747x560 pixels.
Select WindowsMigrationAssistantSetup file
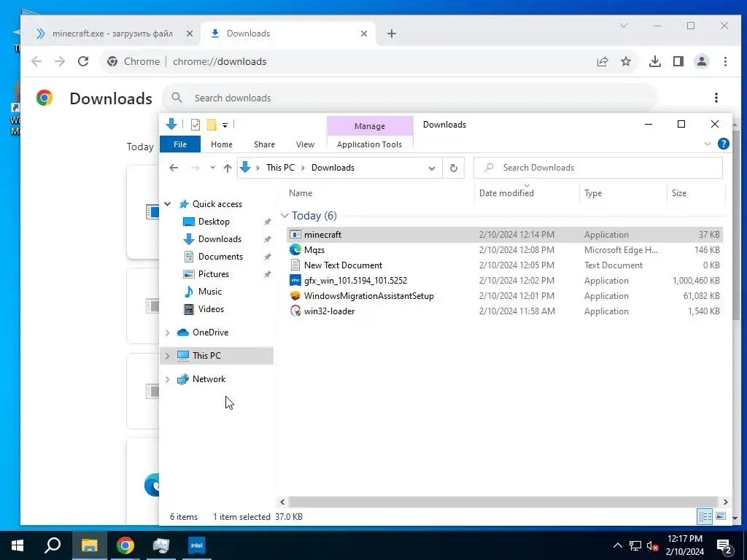click(505, 296)
